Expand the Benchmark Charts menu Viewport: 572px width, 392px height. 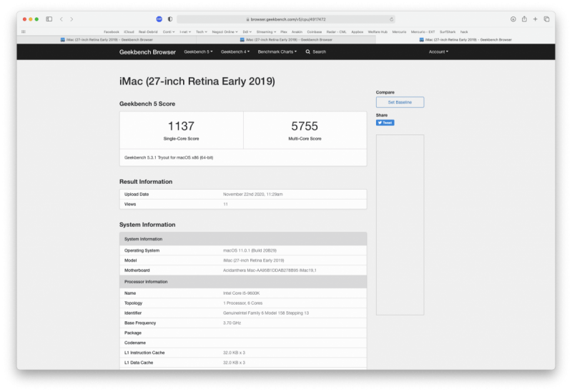(x=277, y=52)
